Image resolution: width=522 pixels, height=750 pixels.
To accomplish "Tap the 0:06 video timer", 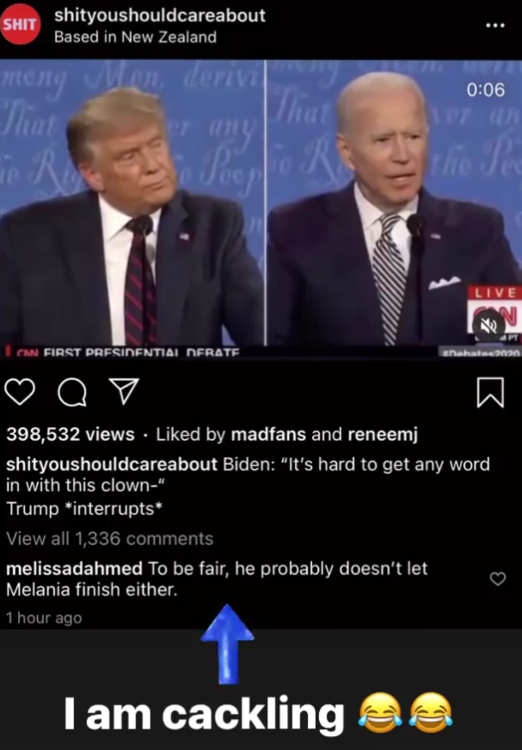I will tap(486, 89).
